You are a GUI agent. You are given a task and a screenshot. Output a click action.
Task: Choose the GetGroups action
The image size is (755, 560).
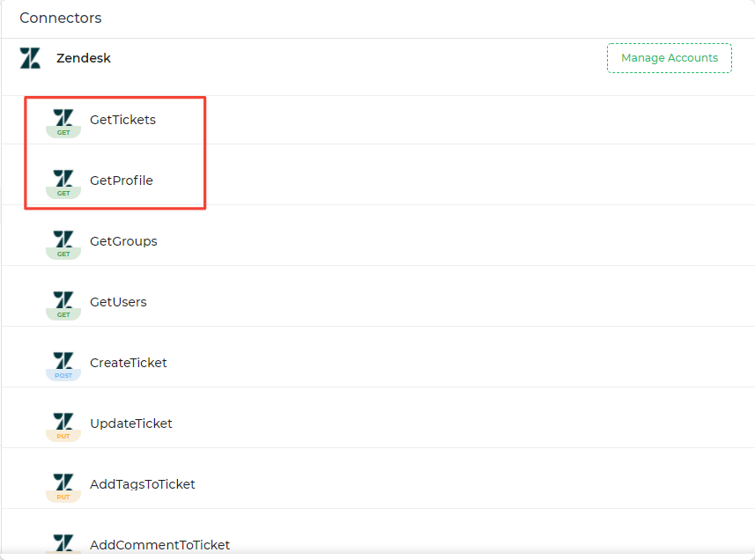(x=123, y=241)
